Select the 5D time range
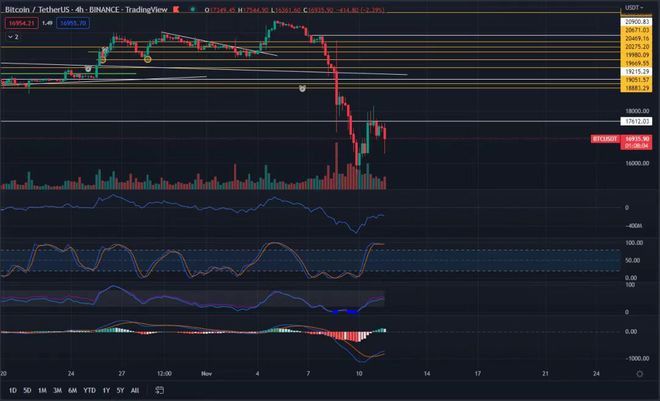 (x=28, y=390)
